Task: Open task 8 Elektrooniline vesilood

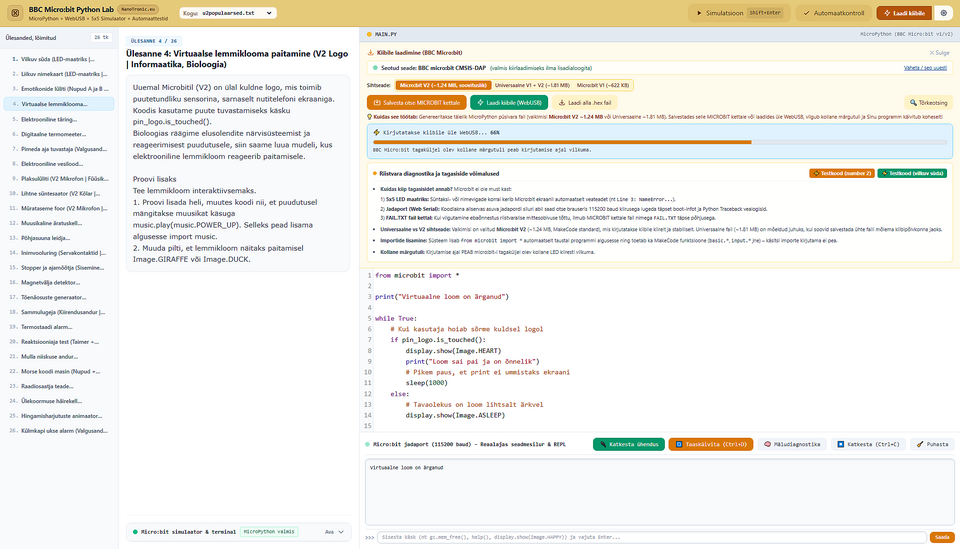Action: click(x=59, y=164)
